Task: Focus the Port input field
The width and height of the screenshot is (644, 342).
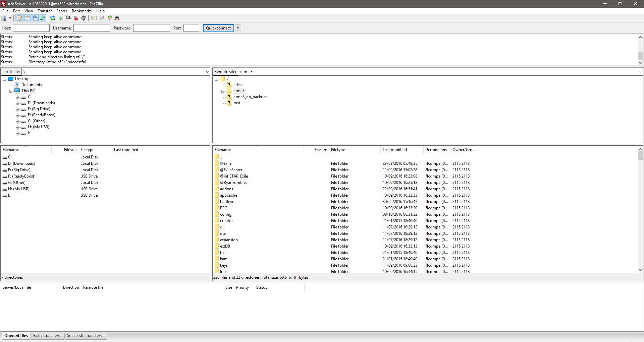Action: [192, 28]
